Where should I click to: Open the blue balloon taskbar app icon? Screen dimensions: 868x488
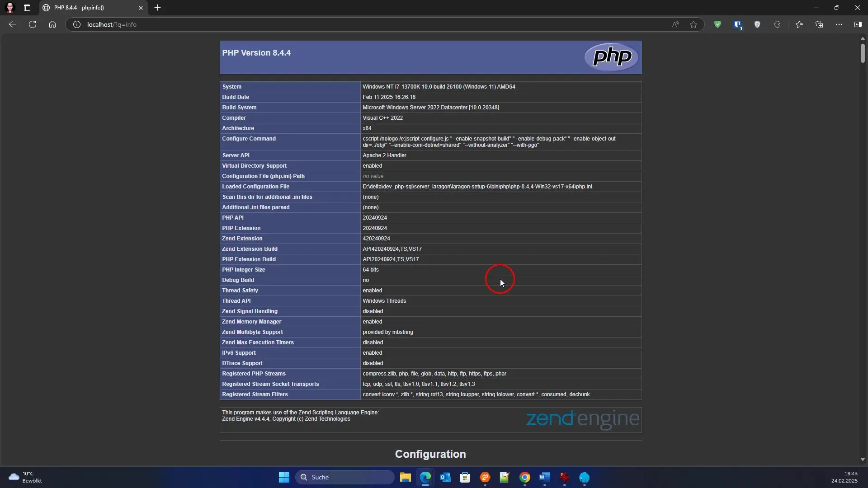coord(585,477)
